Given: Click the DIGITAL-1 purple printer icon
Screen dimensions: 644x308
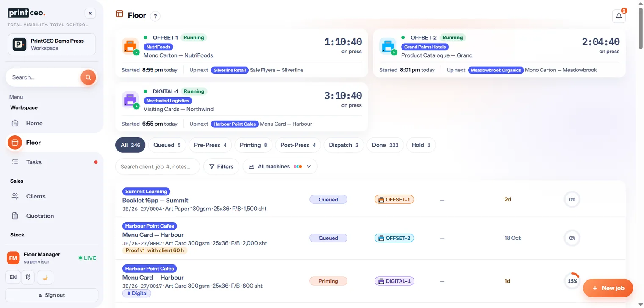Looking at the screenshot, I should coord(130,100).
